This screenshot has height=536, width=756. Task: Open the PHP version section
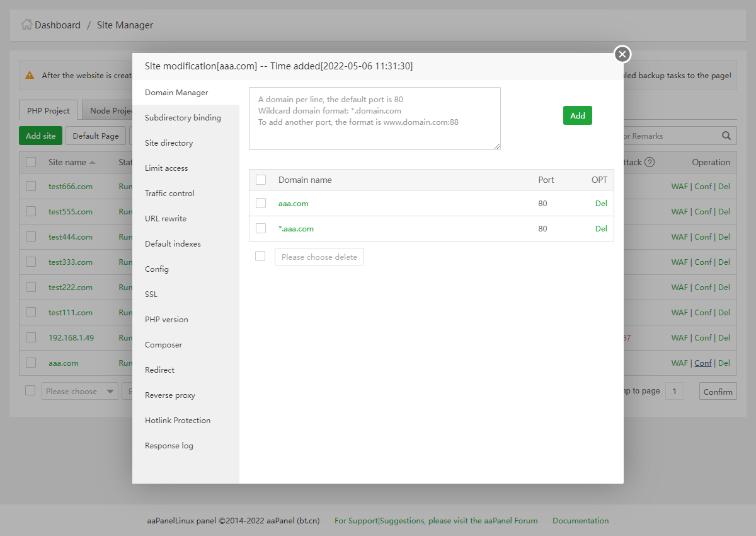tap(166, 320)
